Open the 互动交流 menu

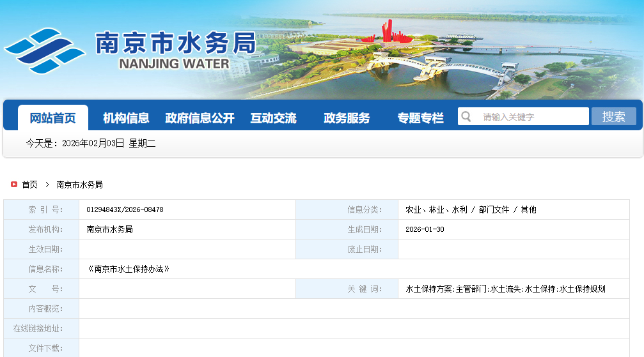click(274, 118)
